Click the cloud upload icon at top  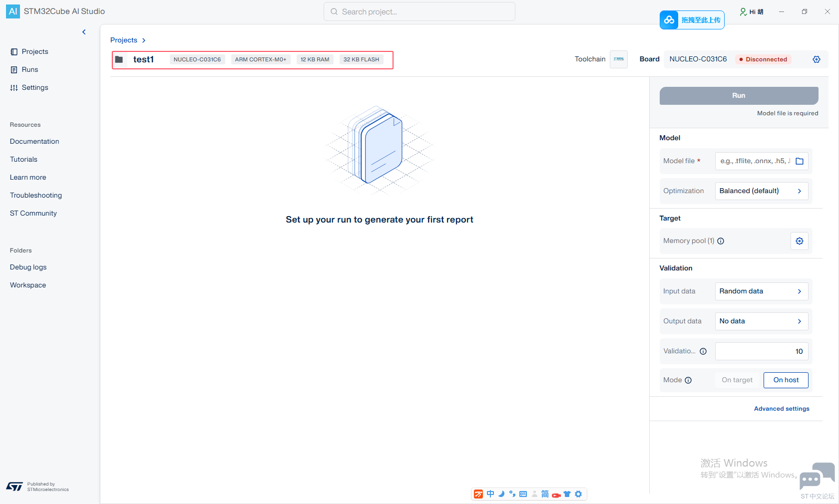point(669,20)
